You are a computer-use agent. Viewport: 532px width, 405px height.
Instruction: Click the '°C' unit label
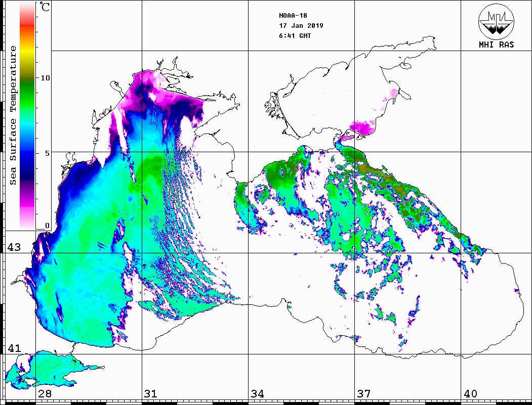pos(44,7)
